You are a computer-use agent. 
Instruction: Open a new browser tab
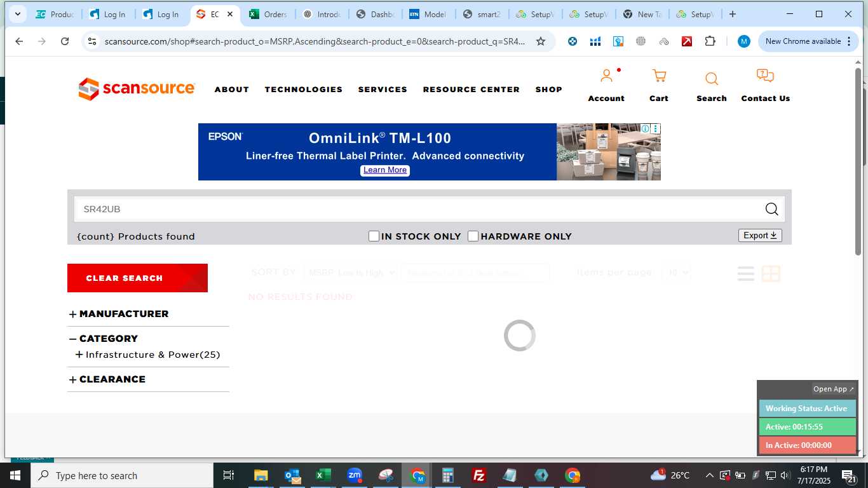[x=733, y=14]
